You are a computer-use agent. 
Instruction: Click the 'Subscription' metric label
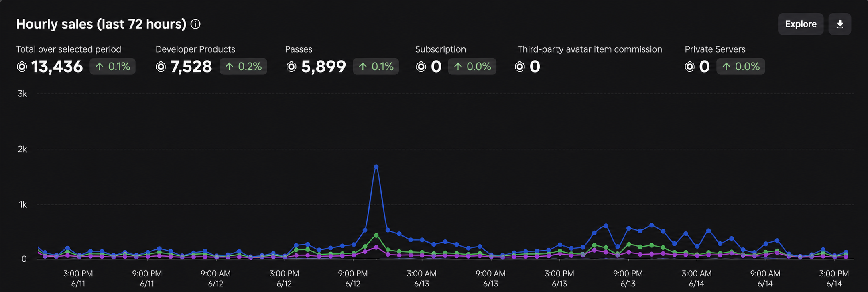(x=440, y=49)
